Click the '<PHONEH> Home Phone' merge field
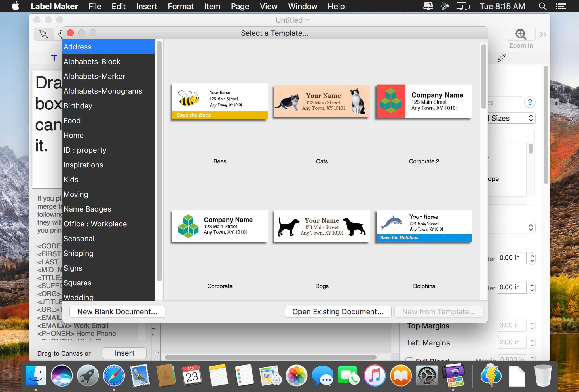Viewport: 579px width, 392px height. point(77,333)
